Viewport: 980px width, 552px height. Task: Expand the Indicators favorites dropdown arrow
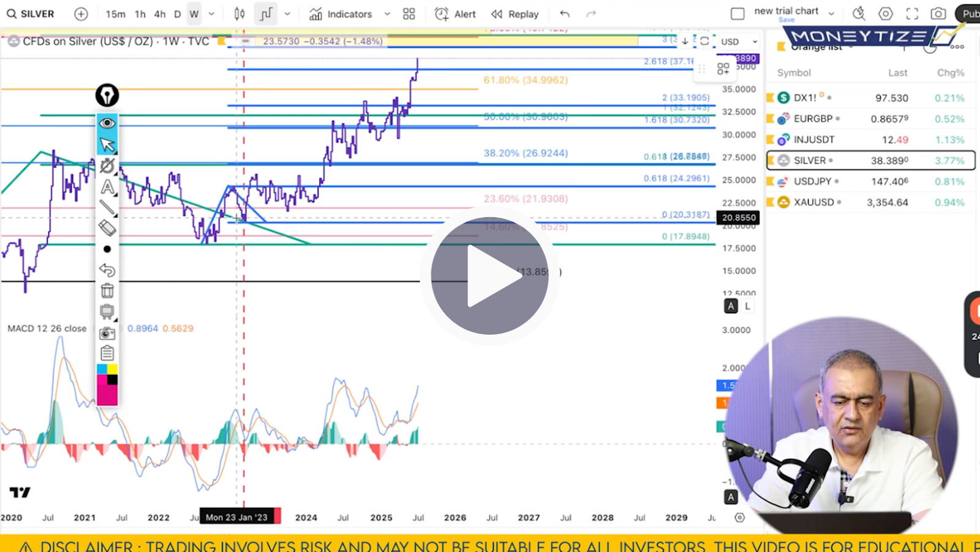coord(387,13)
